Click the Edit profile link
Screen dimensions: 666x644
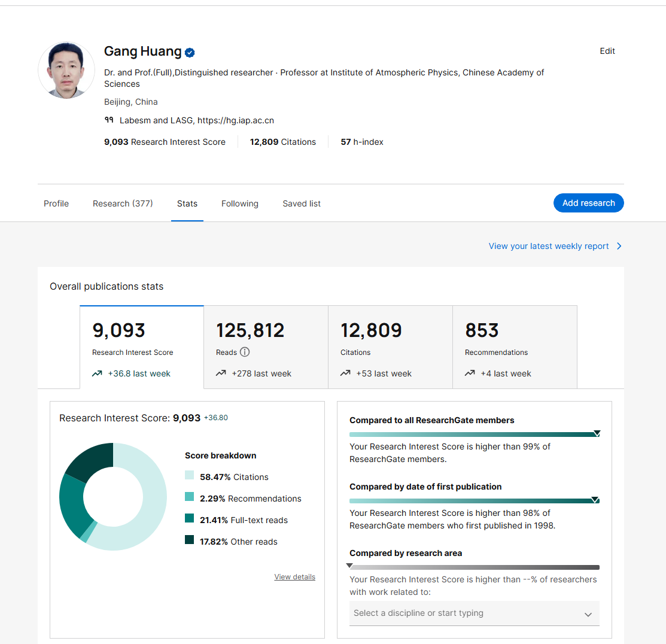pyautogui.click(x=607, y=51)
